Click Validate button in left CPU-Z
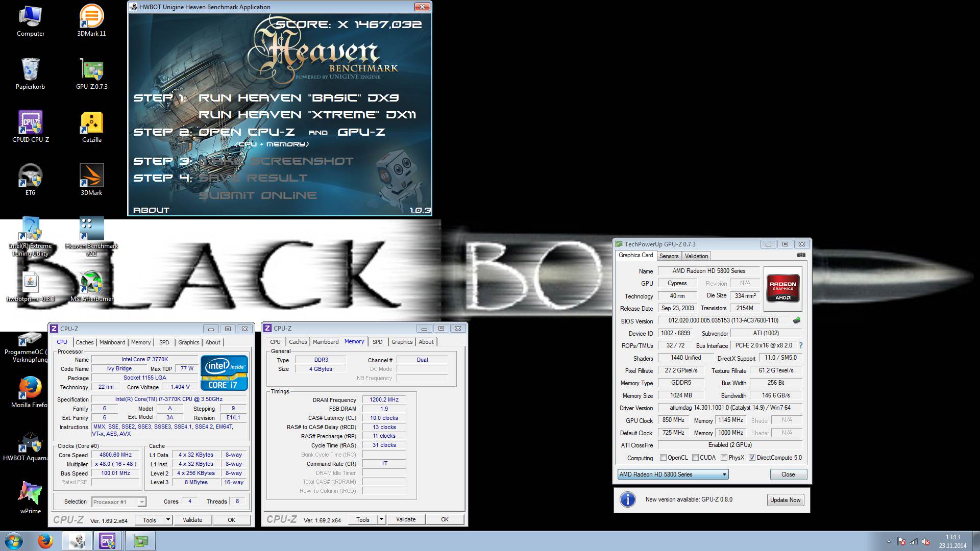The height and width of the screenshot is (551, 980). point(192,520)
